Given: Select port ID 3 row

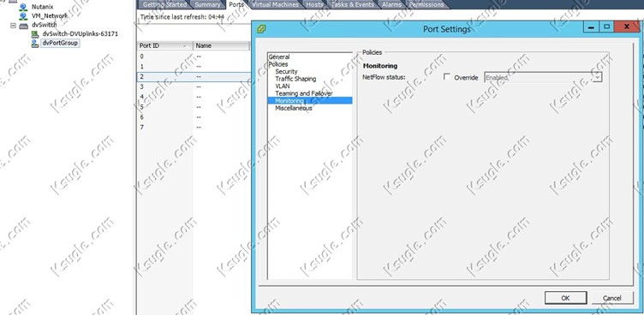Looking at the screenshot, I should 193,86.
